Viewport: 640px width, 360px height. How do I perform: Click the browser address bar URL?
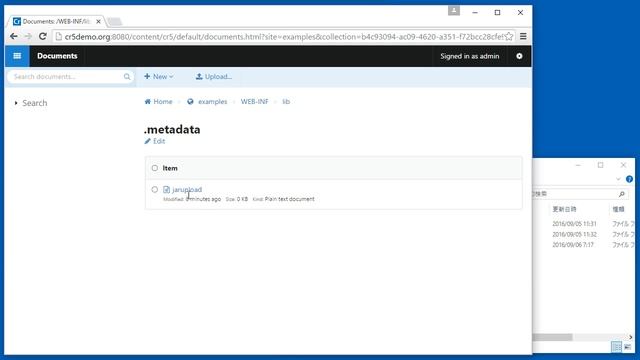click(284, 36)
